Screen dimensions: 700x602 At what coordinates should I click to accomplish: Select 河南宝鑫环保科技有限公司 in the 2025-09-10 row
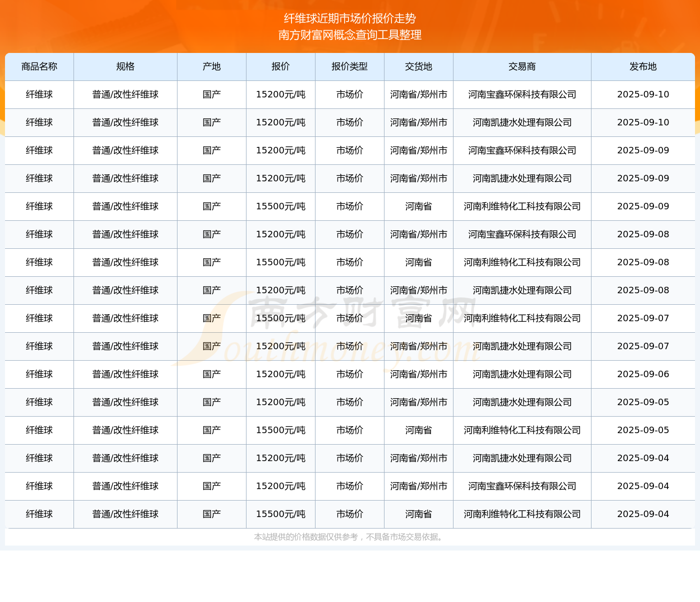[522, 94]
